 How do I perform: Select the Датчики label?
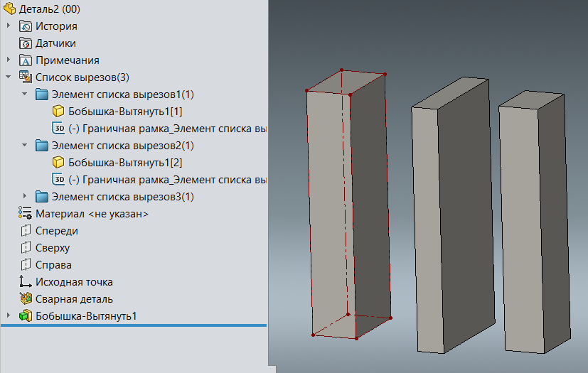pos(55,43)
